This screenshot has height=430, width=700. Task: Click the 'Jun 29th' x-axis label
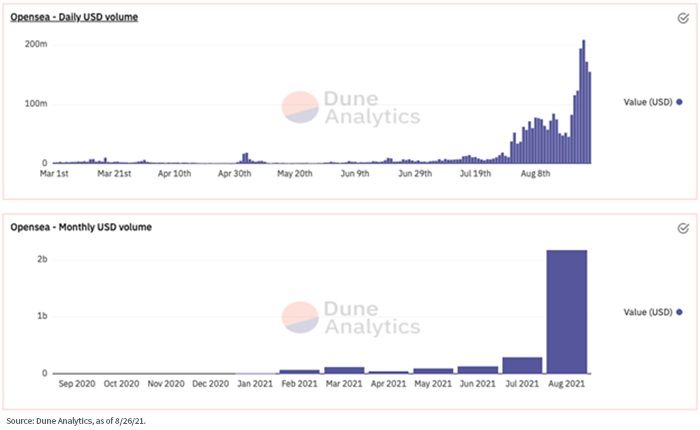click(x=415, y=173)
